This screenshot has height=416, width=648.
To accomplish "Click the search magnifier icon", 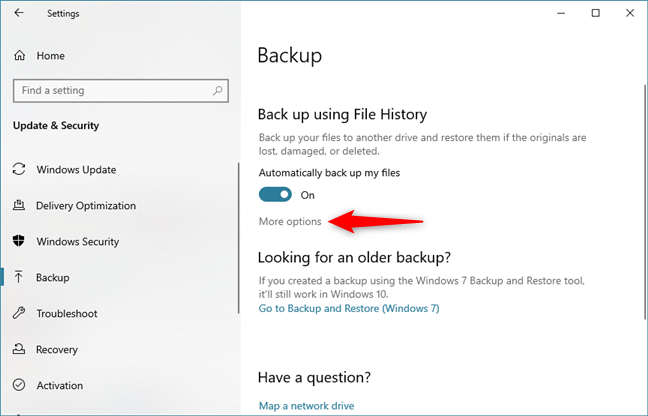I will tap(217, 90).
